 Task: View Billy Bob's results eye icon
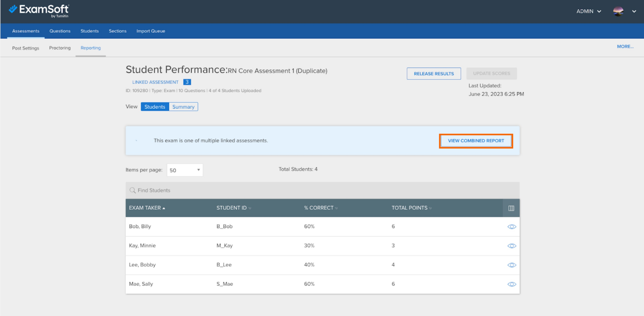[512, 227]
